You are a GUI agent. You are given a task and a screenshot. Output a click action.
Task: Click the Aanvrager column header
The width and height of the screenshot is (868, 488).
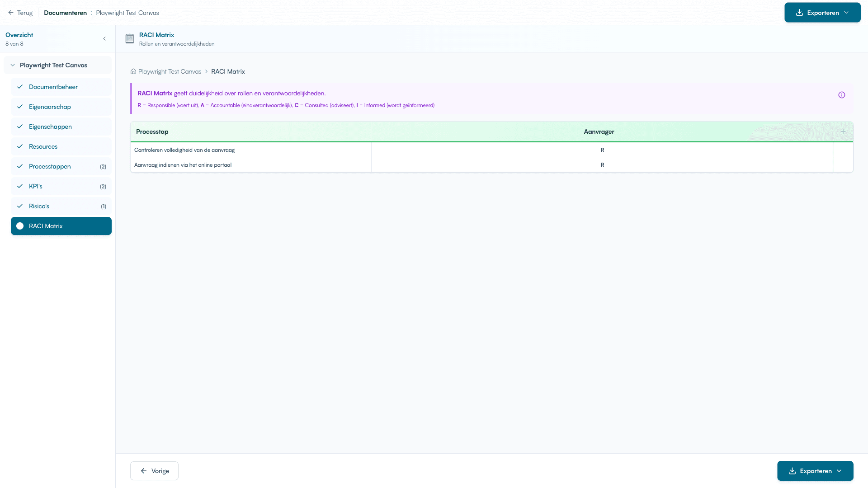coord(599,131)
